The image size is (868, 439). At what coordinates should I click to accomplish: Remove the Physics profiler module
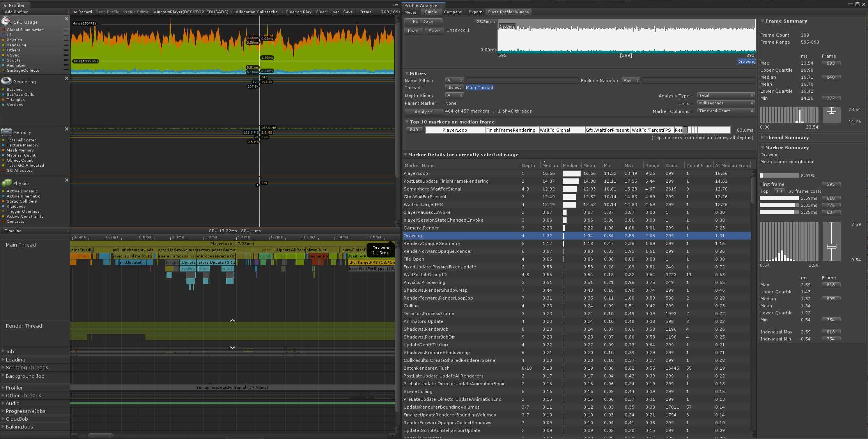coord(66,180)
